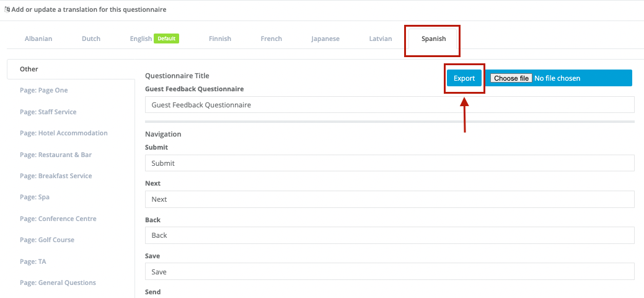Click the Export button
Image resolution: width=644 pixels, height=298 pixels.
tap(464, 78)
